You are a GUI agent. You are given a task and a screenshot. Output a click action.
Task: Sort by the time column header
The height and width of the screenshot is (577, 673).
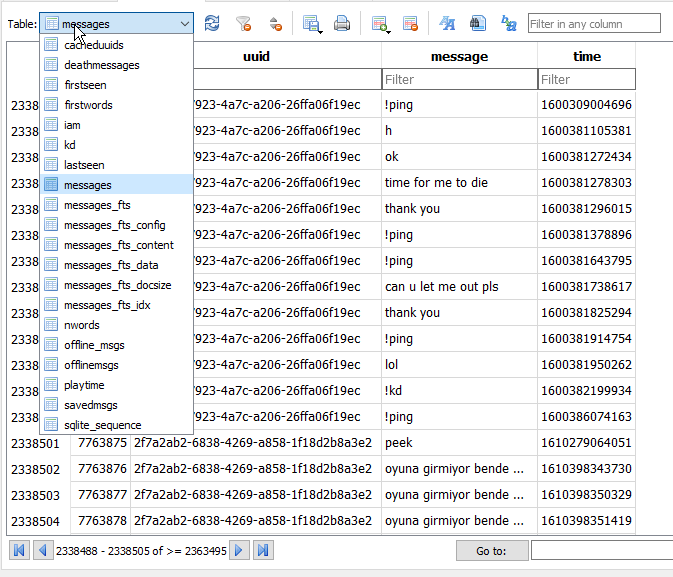pos(586,57)
